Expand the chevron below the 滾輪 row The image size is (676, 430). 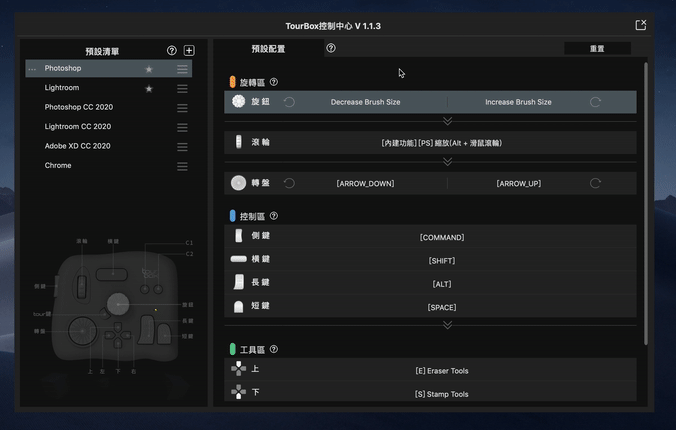(x=448, y=161)
